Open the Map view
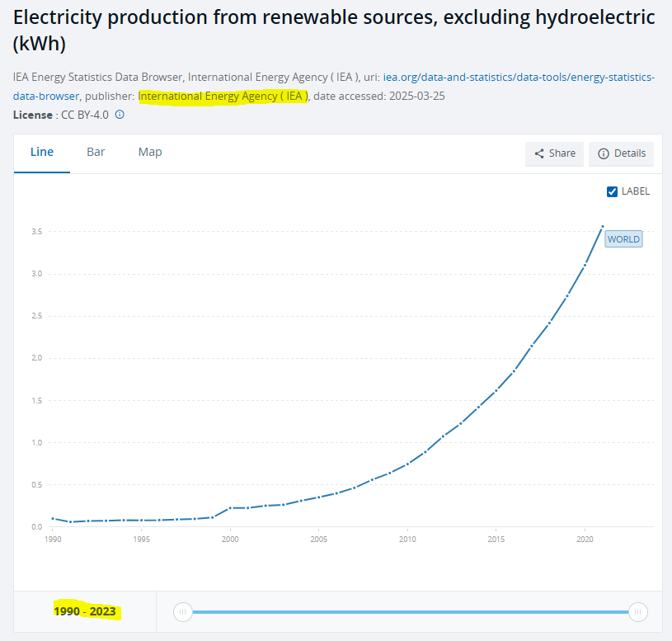Image resolution: width=672 pixels, height=641 pixels. [149, 152]
